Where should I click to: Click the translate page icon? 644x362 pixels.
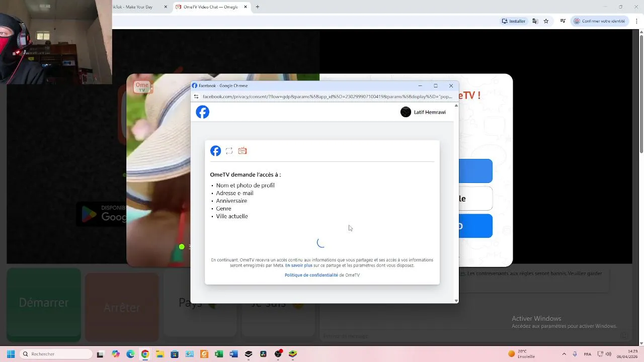(535, 21)
